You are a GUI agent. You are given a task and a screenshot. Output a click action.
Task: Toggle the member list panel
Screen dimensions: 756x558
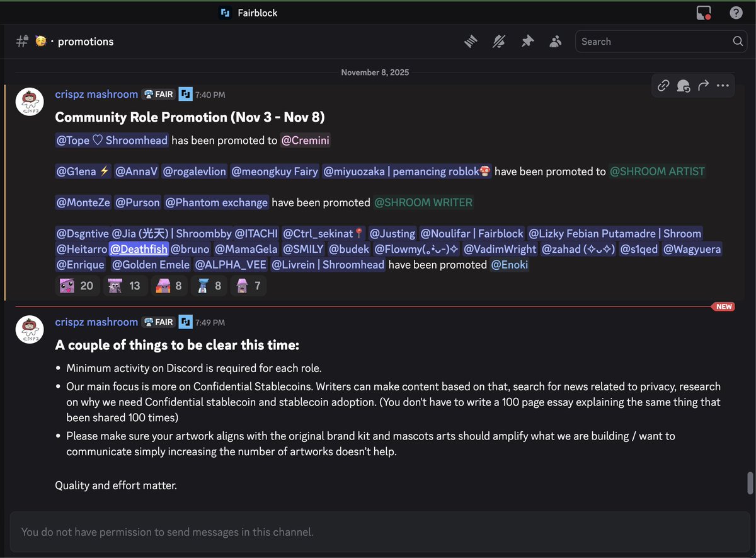555,40
